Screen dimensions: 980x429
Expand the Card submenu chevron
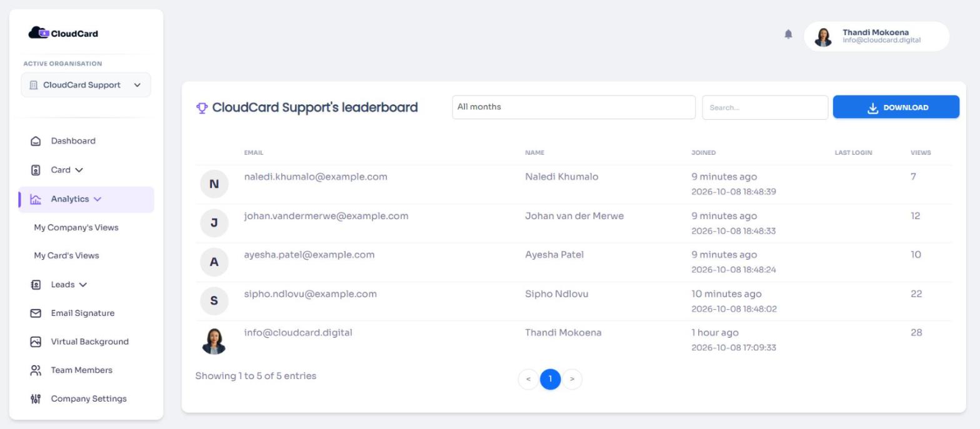pyautogui.click(x=79, y=170)
